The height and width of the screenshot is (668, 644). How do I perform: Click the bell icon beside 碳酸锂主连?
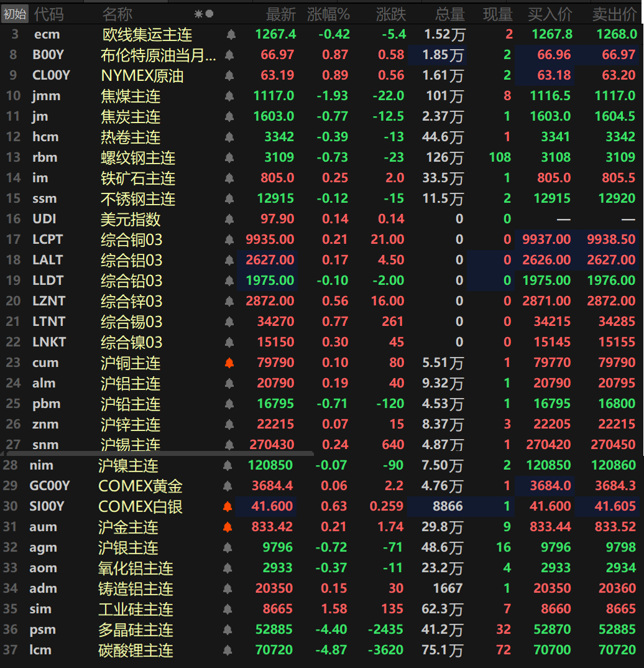point(227,650)
